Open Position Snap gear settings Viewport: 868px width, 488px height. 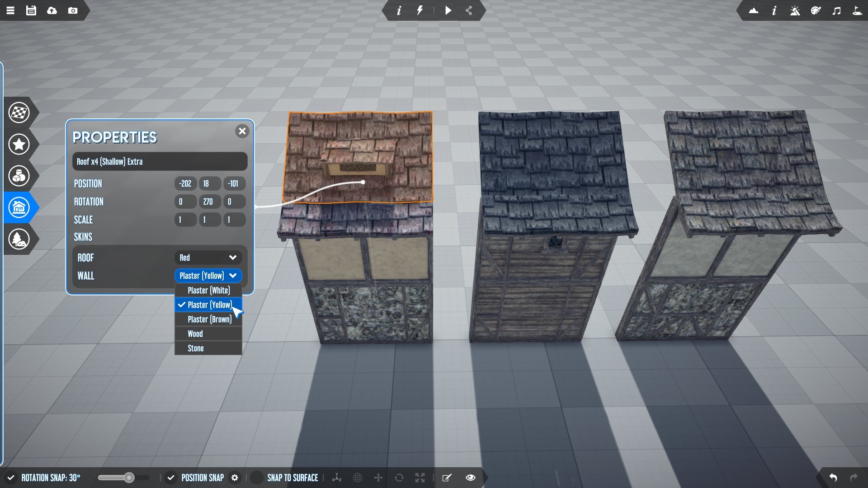click(235, 478)
